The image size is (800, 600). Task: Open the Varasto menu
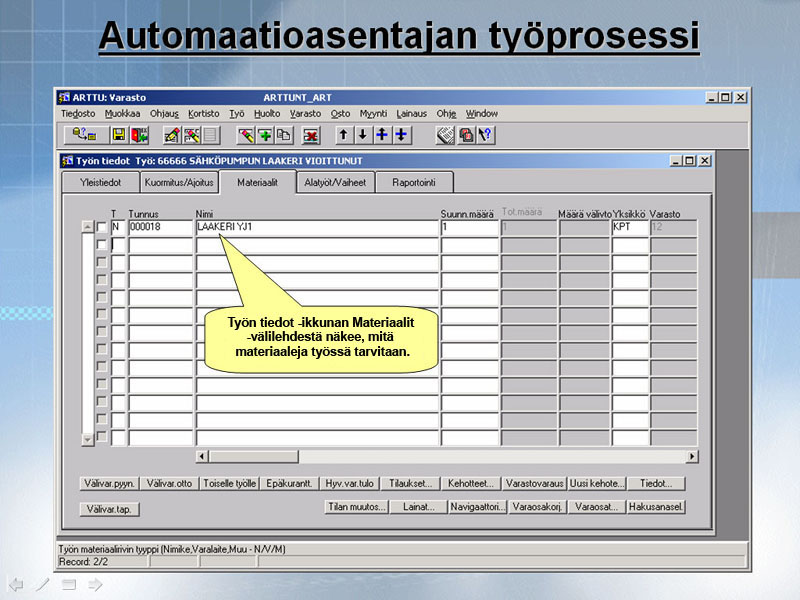[x=305, y=114]
